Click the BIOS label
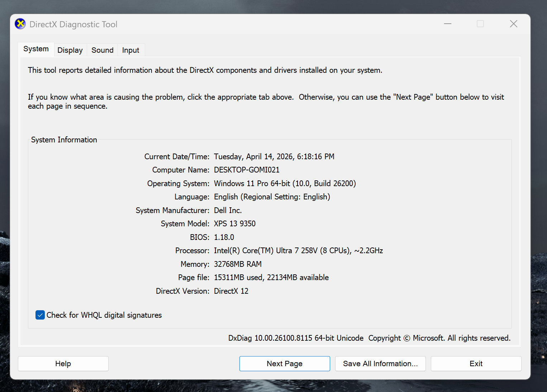The height and width of the screenshot is (392, 547). pos(200,237)
